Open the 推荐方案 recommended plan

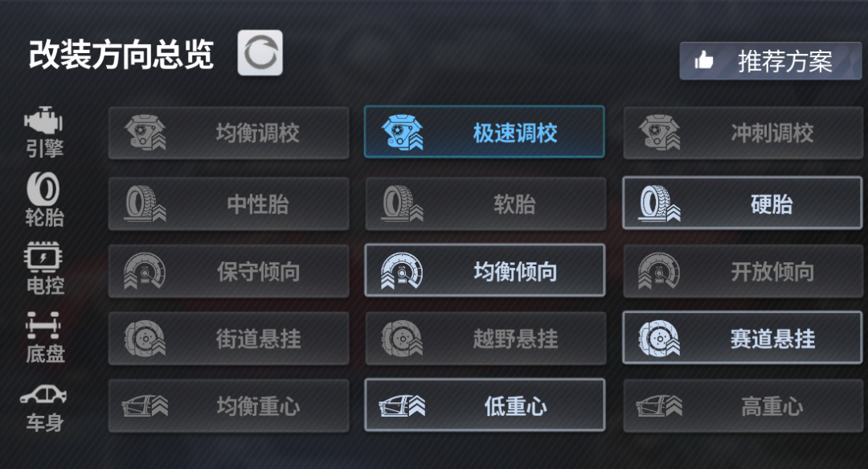pyautogui.click(x=771, y=61)
